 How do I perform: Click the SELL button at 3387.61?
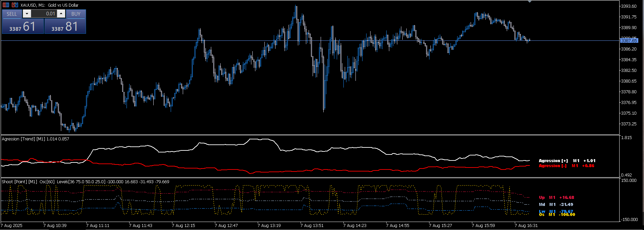pos(23,26)
